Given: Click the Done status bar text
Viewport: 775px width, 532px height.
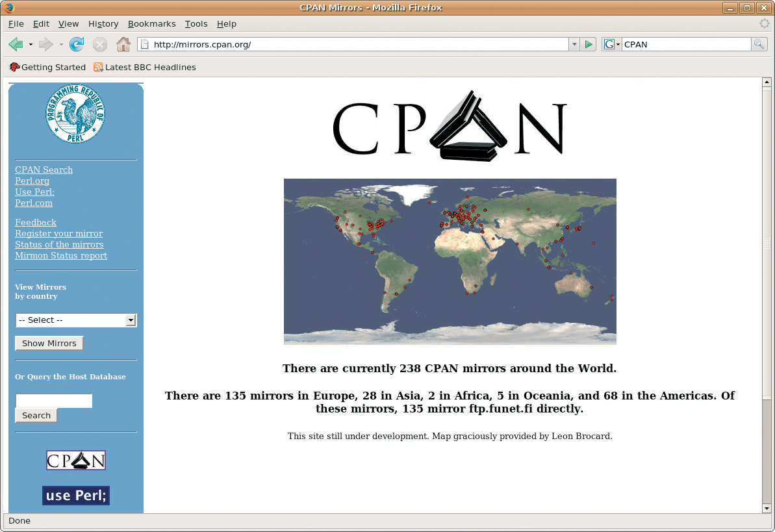Looking at the screenshot, I should (19, 520).
